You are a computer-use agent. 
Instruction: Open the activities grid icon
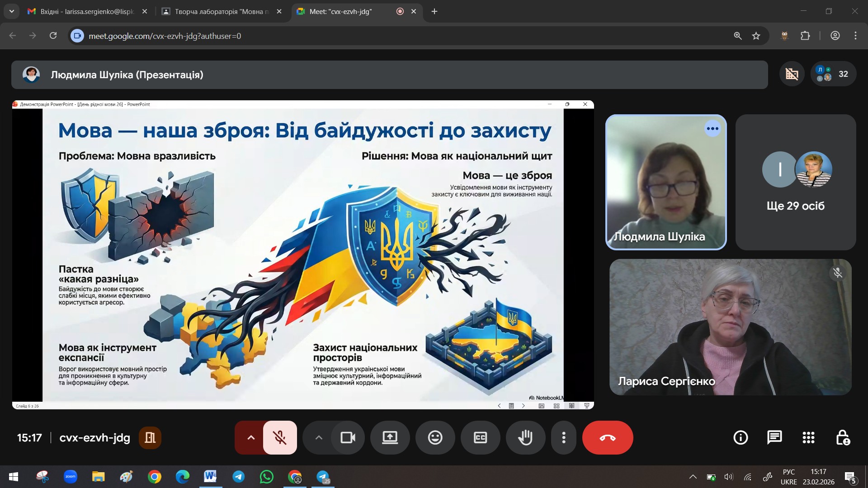[x=808, y=437]
